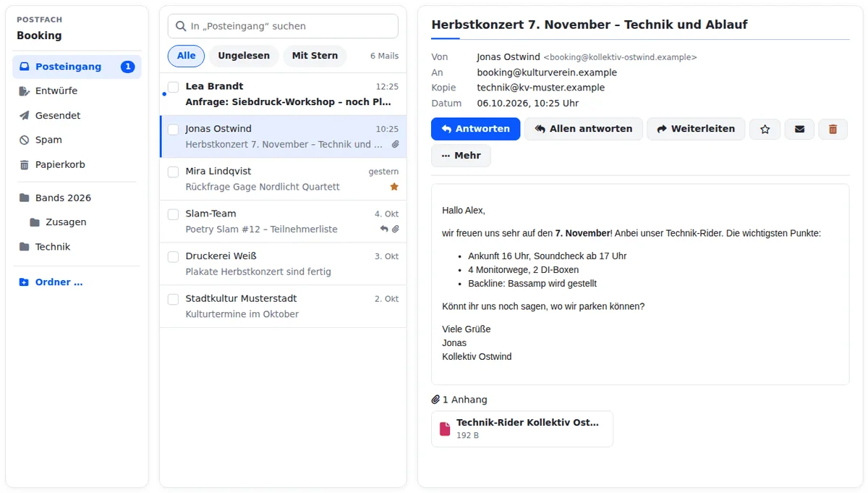868x493 pixels.
Task: Mark message unread via envelope icon button
Action: [799, 129]
